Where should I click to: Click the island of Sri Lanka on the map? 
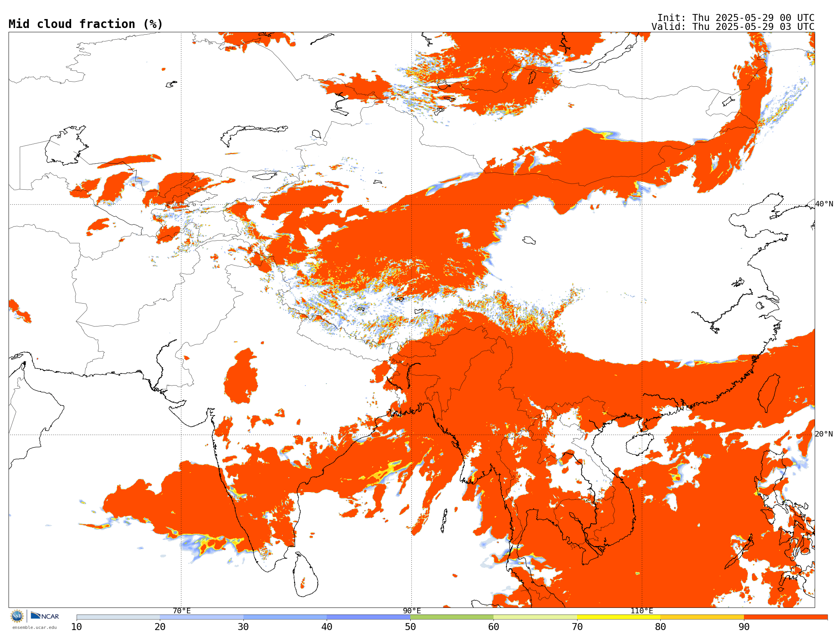tap(305, 575)
